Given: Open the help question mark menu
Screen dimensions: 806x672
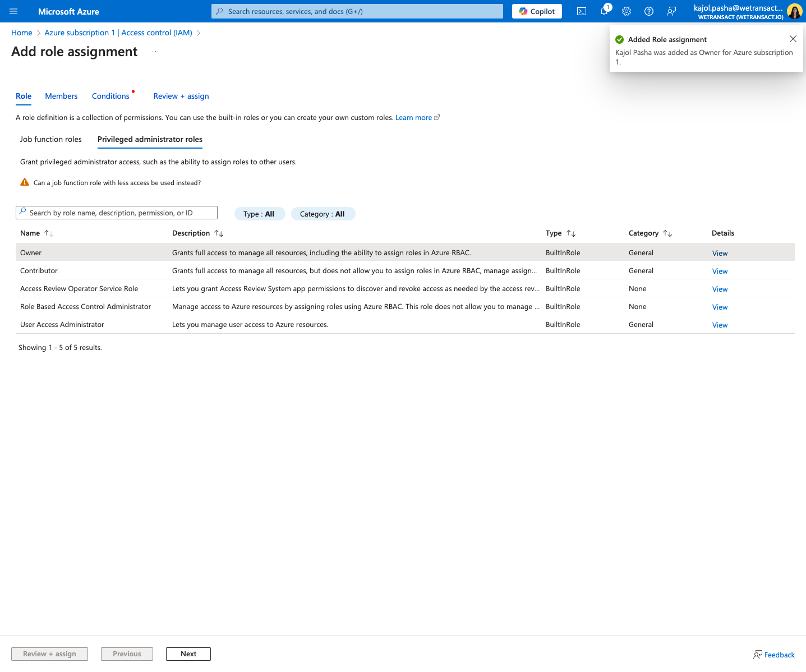Looking at the screenshot, I should 649,11.
